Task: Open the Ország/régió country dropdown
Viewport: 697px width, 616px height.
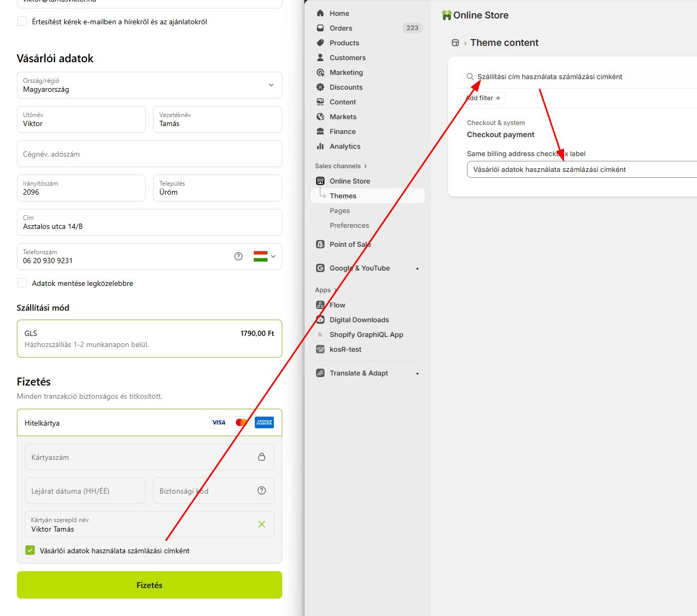Action: [149, 85]
